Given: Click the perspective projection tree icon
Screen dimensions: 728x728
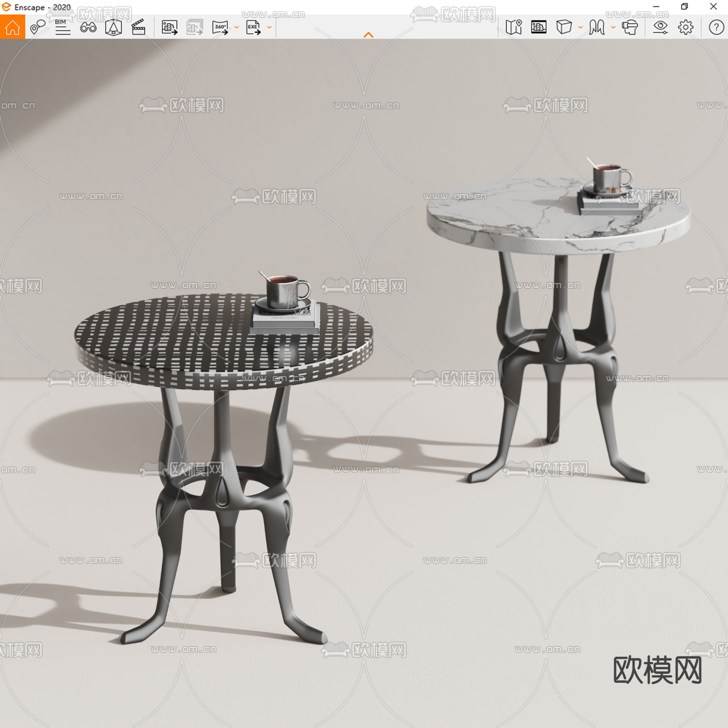Looking at the screenshot, I should (113, 27).
